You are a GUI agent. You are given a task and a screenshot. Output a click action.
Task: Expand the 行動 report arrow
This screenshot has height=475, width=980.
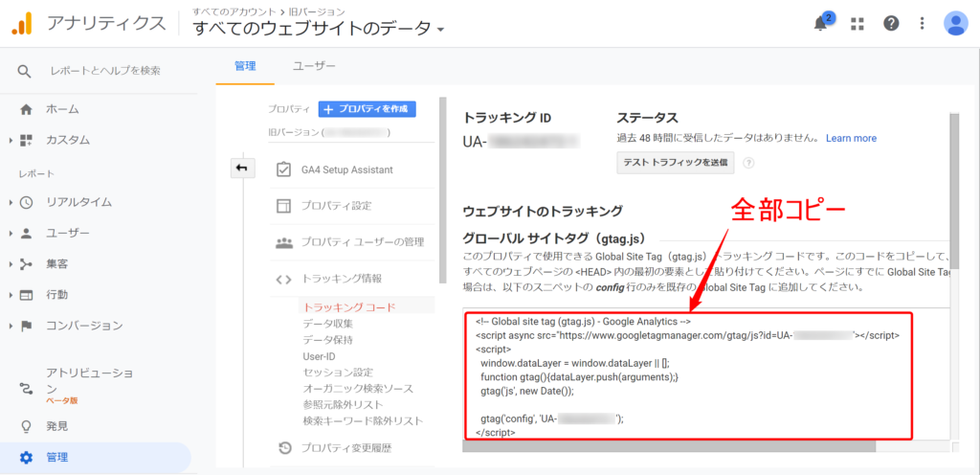11,294
